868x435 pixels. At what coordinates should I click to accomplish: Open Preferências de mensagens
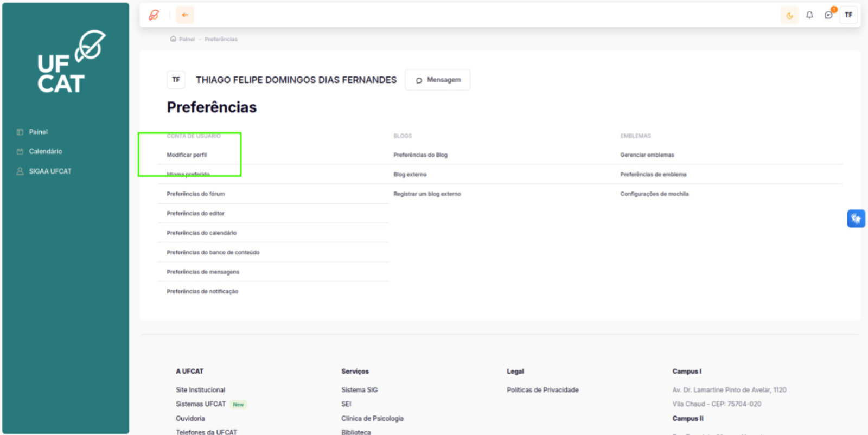click(x=203, y=272)
